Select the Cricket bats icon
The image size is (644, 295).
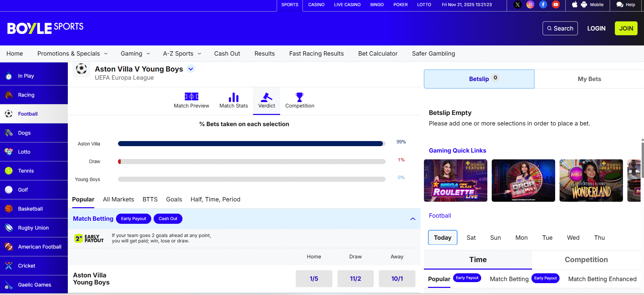coord(9,266)
